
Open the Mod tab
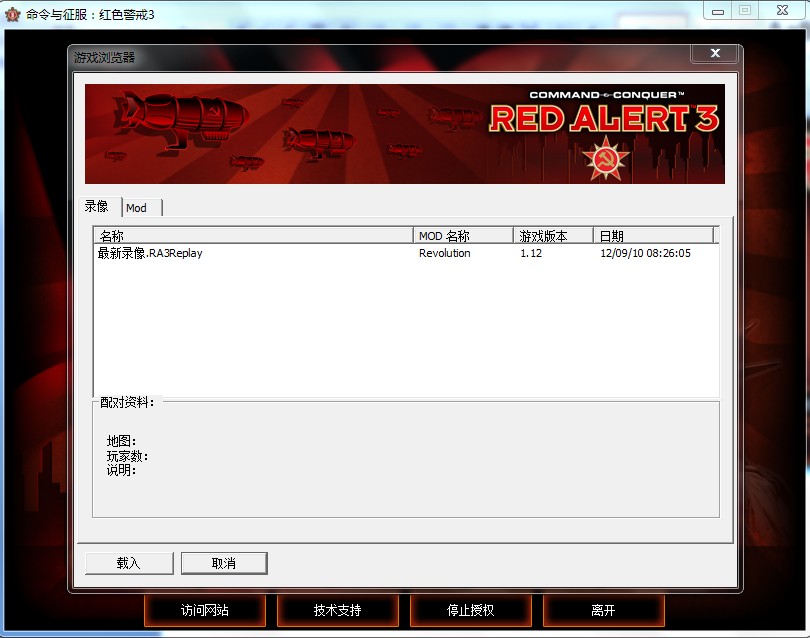click(142, 208)
